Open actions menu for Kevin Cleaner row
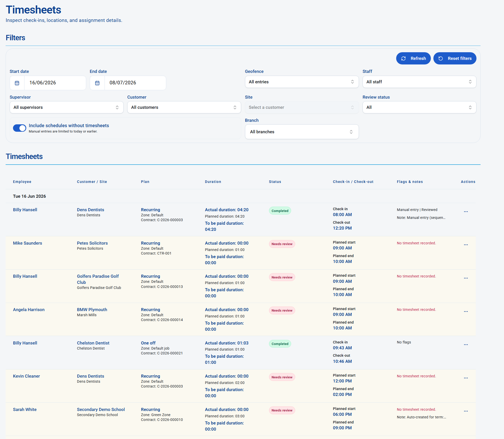Screen dimensions: 504x439 pos(466,378)
